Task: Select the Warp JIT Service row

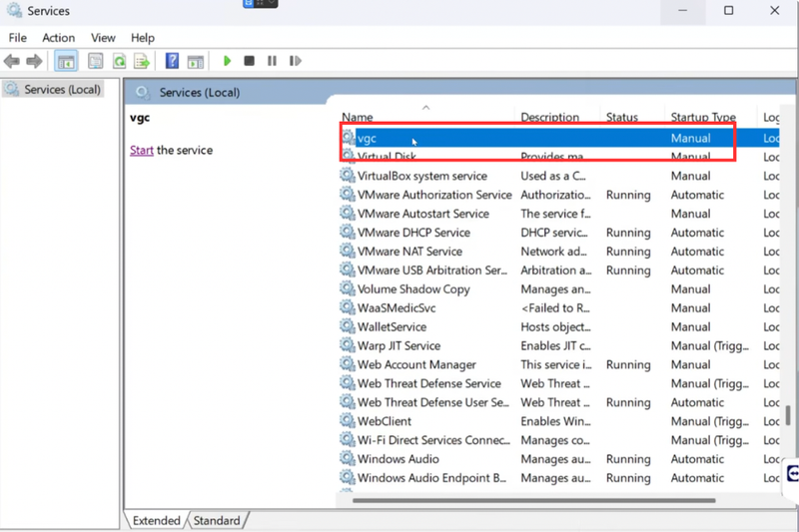Action: coord(559,345)
